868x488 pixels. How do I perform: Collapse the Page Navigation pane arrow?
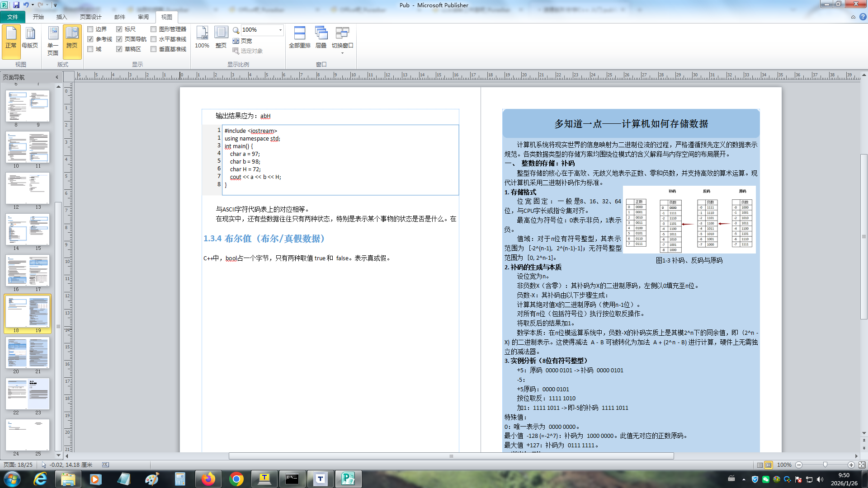click(x=57, y=77)
